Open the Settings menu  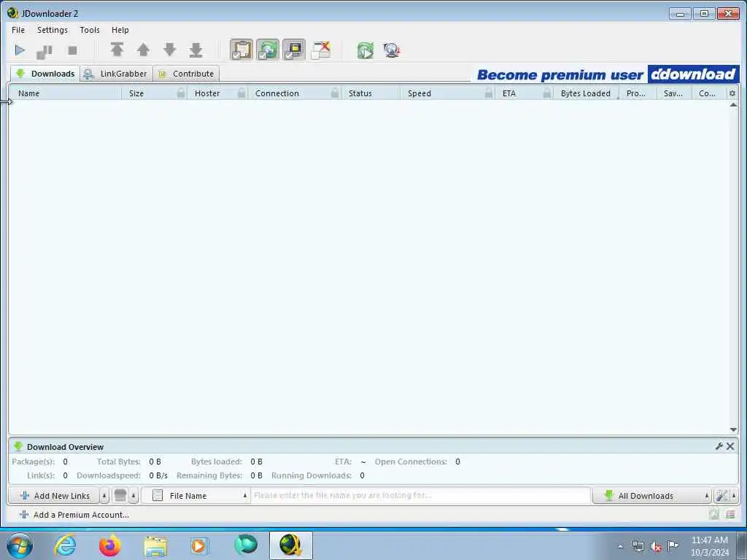click(53, 29)
